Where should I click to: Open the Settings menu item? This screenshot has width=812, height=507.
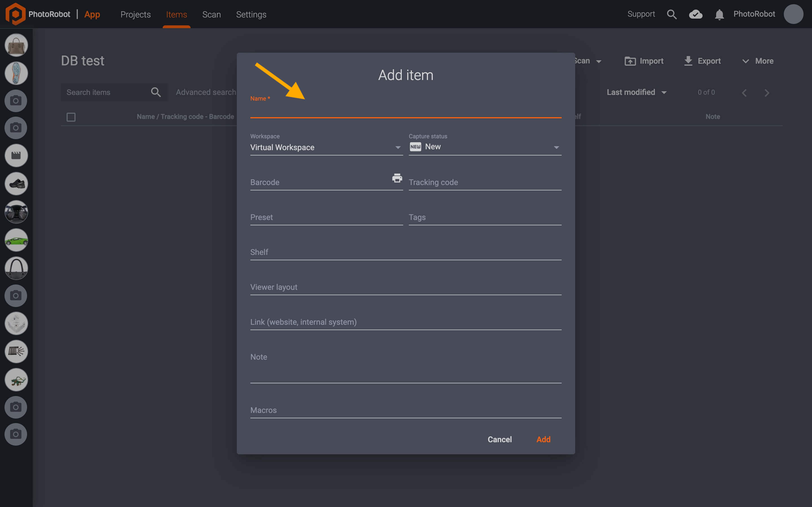[251, 14]
